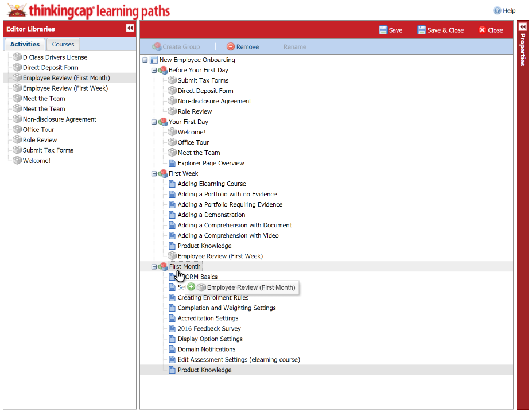The width and height of the screenshot is (532, 412).
Task: Click the red Remove icon
Action: [x=231, y=47]
